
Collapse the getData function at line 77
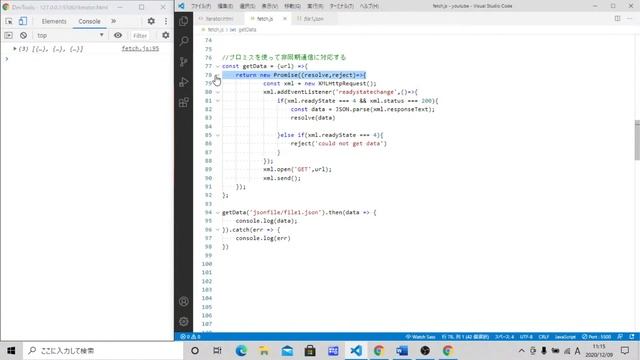pos(218,66)
